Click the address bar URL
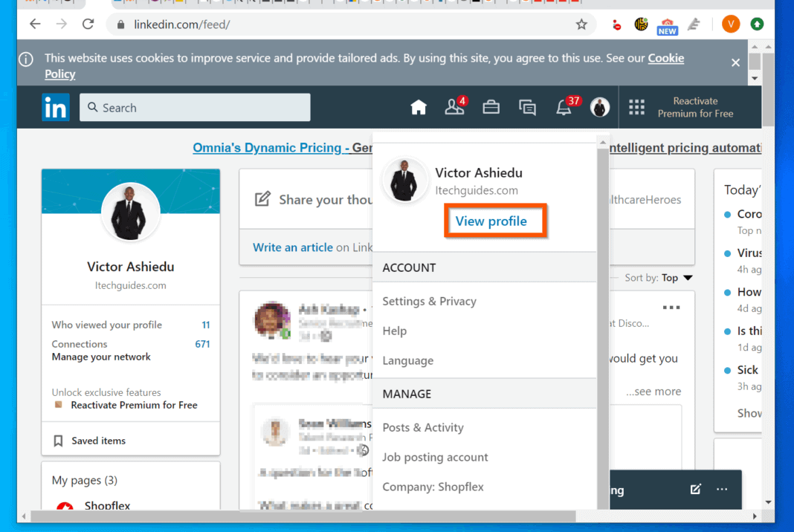 click(182, 25)
